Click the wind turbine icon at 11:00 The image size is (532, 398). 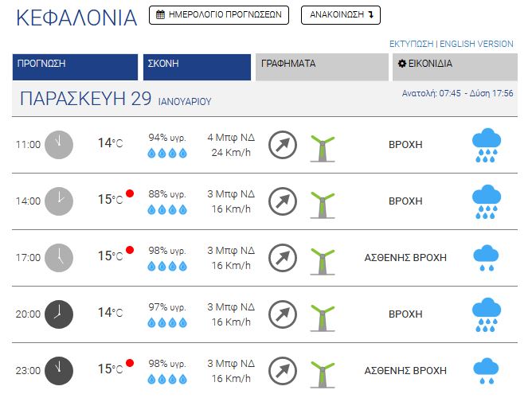click(323, 149)
